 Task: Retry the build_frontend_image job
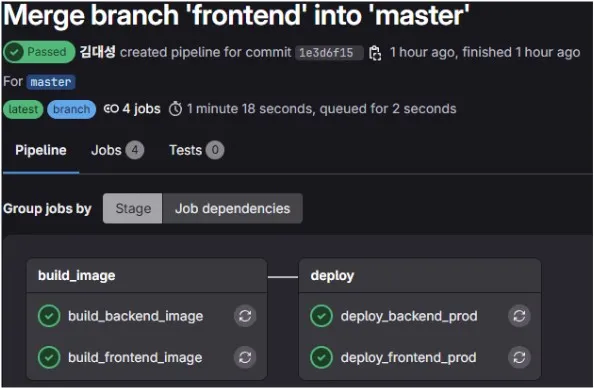245,357
